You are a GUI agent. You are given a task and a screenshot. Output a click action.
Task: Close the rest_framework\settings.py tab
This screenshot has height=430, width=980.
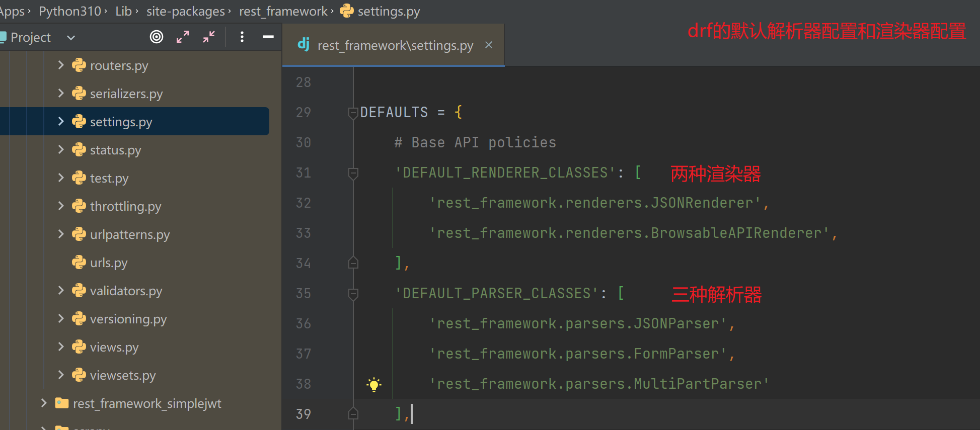[x=489, y=45]
